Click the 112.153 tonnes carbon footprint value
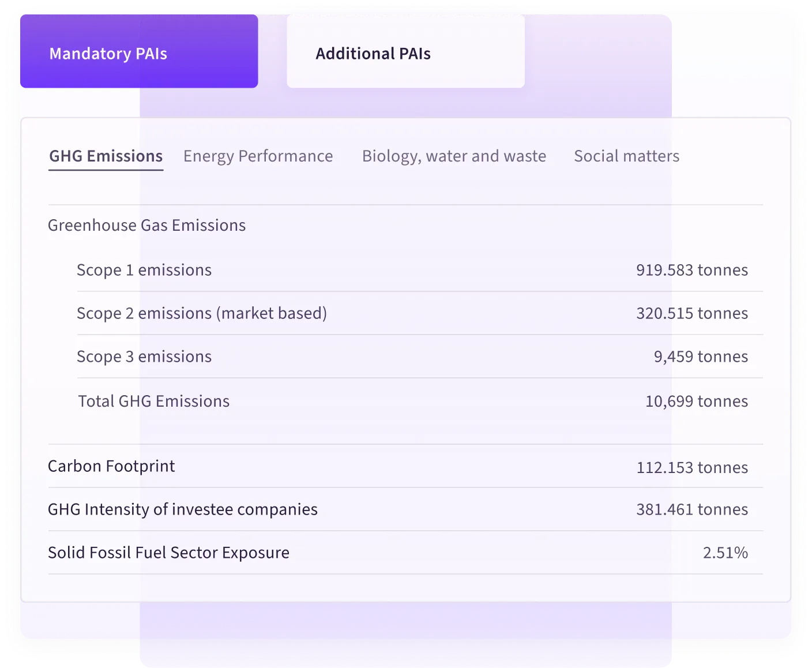Image resolution: width=812 pixels, height=668 pixels. [692, 467]
